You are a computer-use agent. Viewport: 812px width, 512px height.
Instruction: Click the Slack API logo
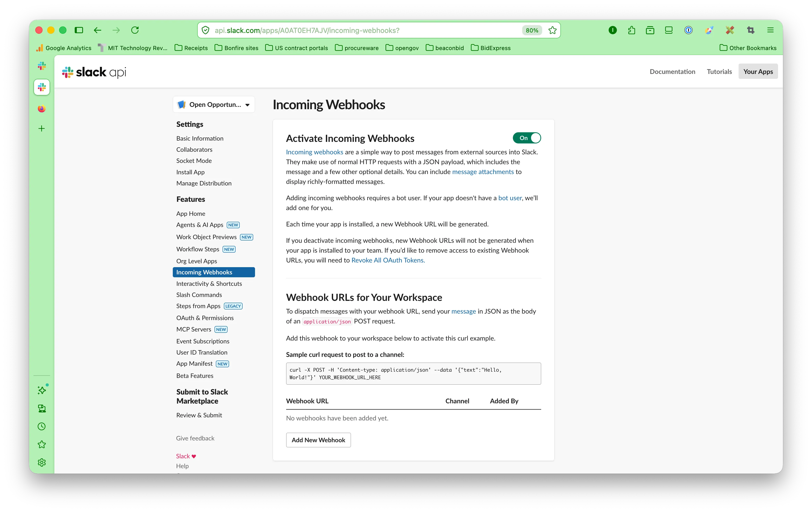pyautogui.click(x=94, y=72)
